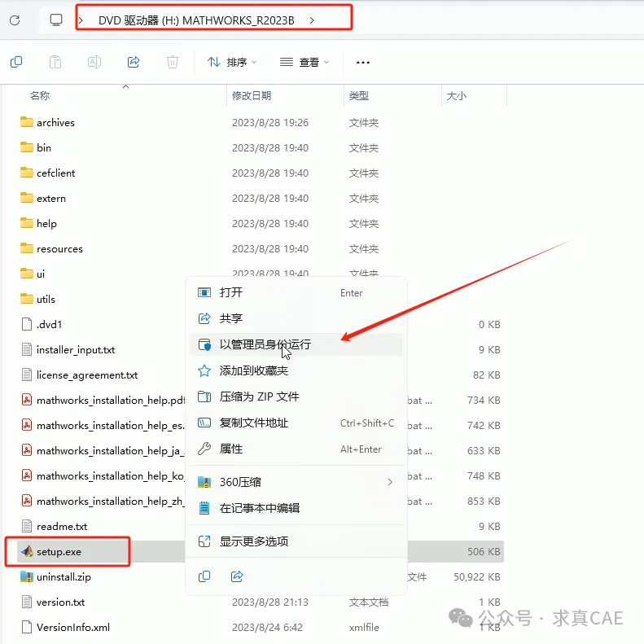Expand the chevron after MATHWORKS_R2023B in path
644x644 pixels.
pos(312,20)
